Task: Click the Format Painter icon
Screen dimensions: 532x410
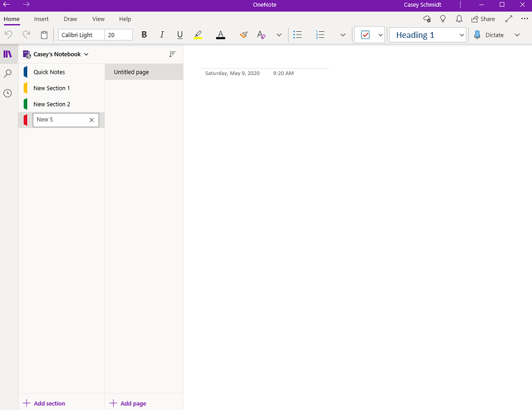Action: 243,35
